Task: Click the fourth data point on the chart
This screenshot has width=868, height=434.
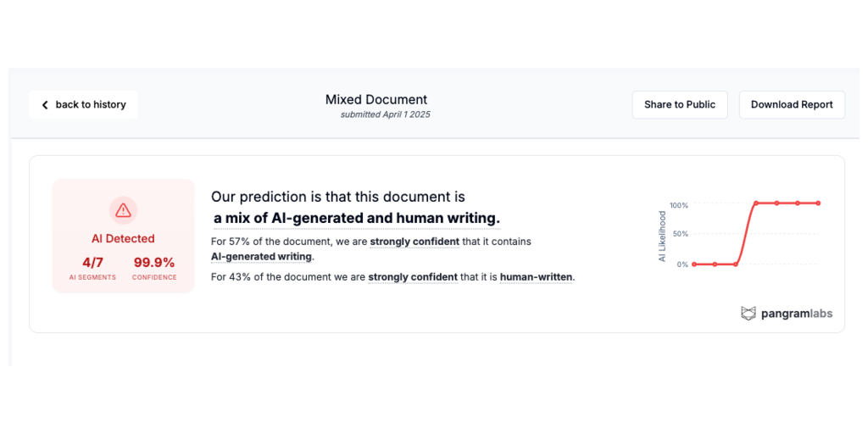Action: pos(756,203)
